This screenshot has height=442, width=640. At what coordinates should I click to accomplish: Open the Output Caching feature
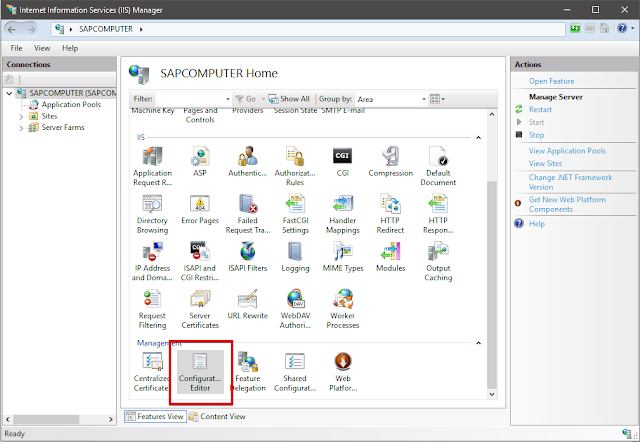(x=438, y=262)
